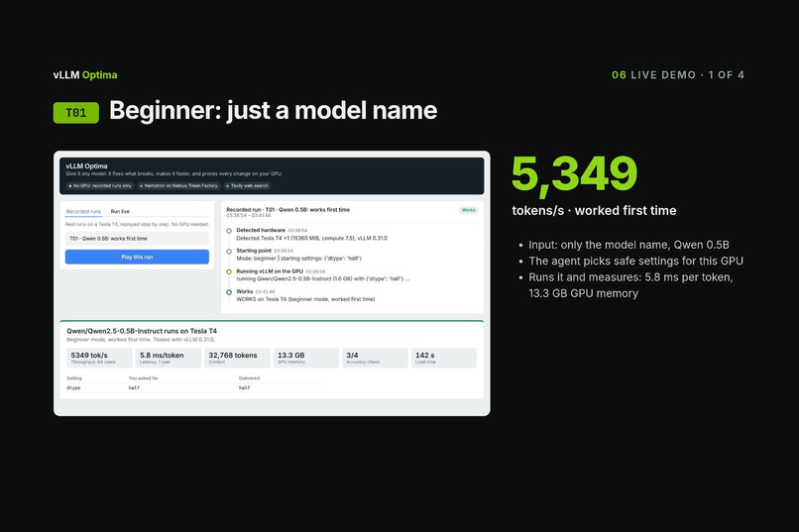799x532 pixels.
Task: Click the Tavily web search chip
Action: [247, 186]
